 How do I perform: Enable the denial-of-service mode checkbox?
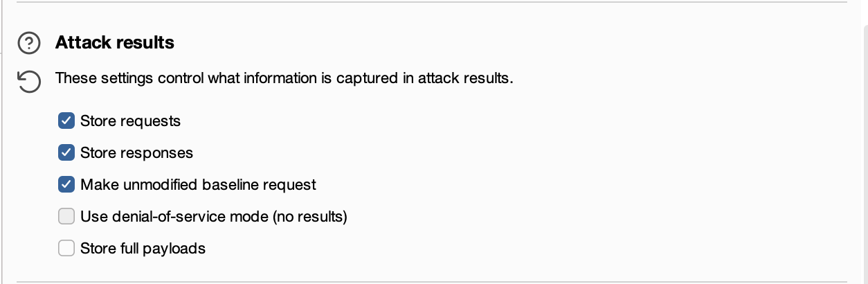point(66,216)
